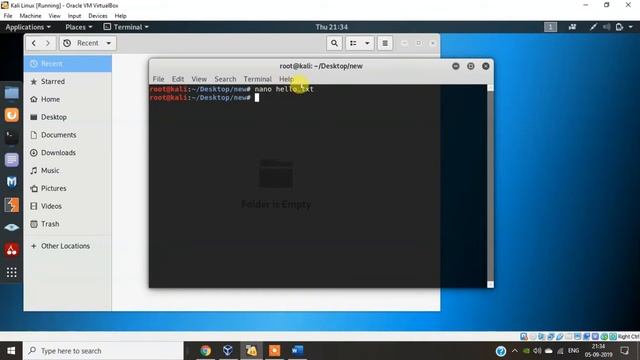
Task: Click ENG language indicator in taskbar
Action: click(573, 351)
